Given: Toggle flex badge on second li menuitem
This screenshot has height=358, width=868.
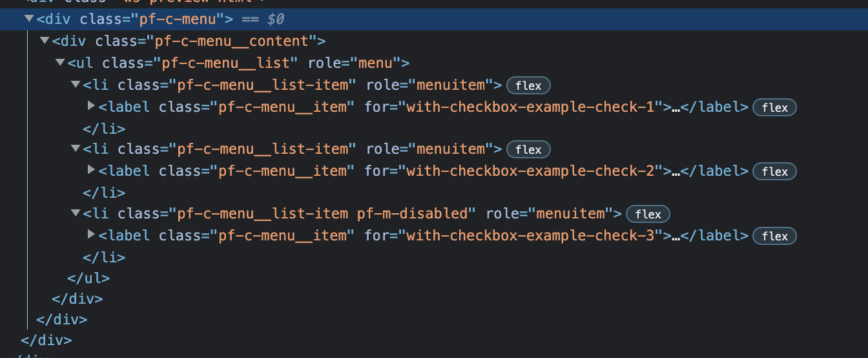Looking at the screenshot, I should (528, 149).
